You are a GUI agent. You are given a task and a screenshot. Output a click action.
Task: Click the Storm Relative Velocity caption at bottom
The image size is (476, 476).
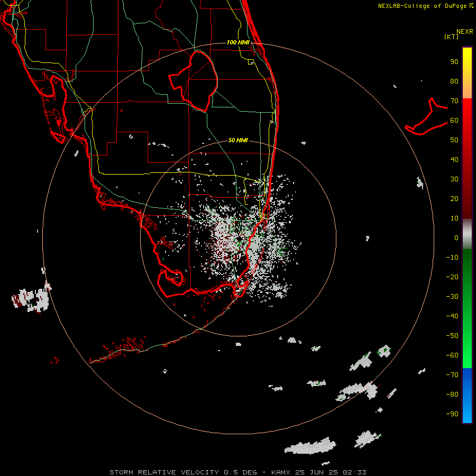[237, 472]
